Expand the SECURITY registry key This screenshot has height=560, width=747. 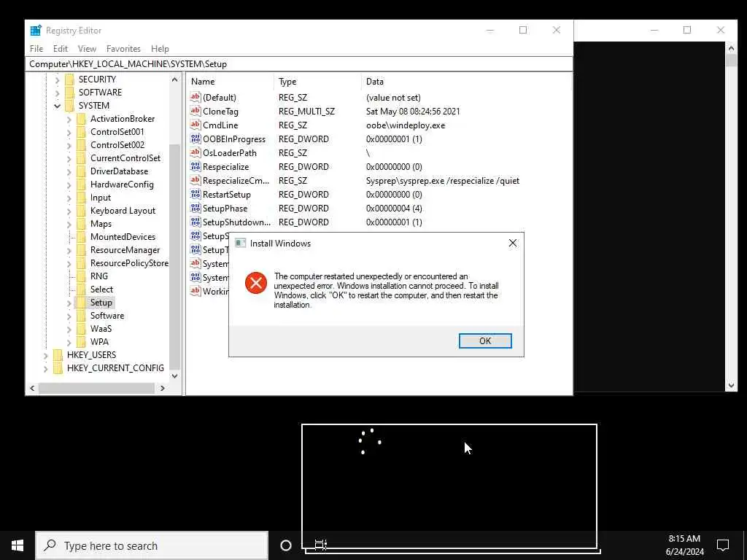coord(57,79)
